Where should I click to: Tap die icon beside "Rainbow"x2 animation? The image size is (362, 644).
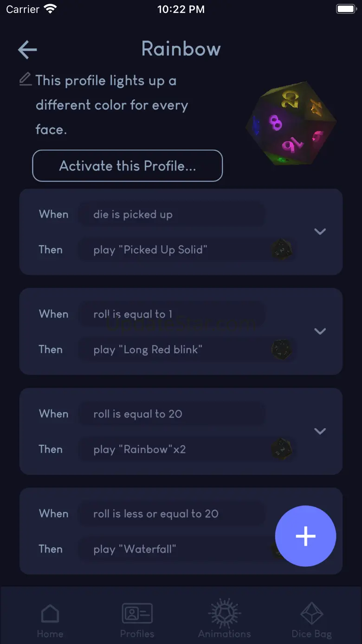pyautogui.click(x=282, y=449)
